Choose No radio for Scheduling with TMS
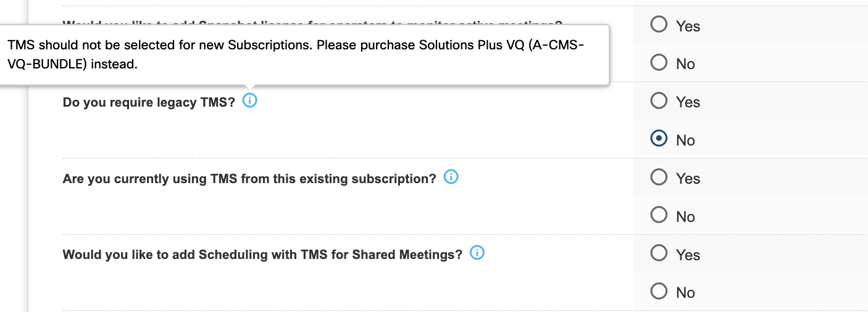This screenshot has width=868, height=312. click(659, 292)
